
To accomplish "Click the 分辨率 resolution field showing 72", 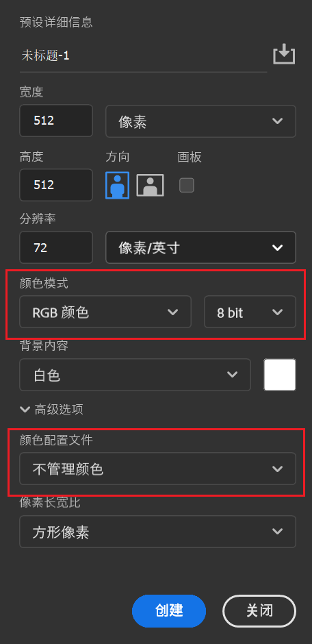I will point(56,247).
